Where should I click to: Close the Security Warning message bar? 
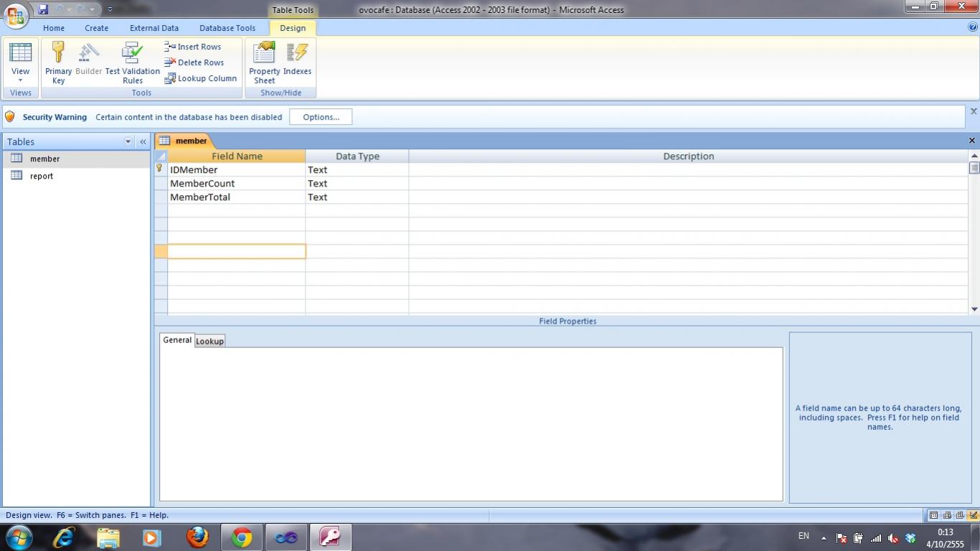tap(974, 112)
